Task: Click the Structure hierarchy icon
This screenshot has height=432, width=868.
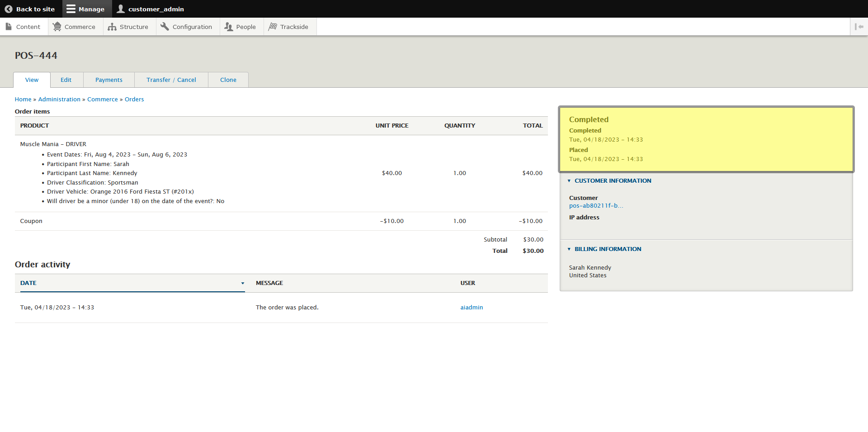Action: point(112,27)
